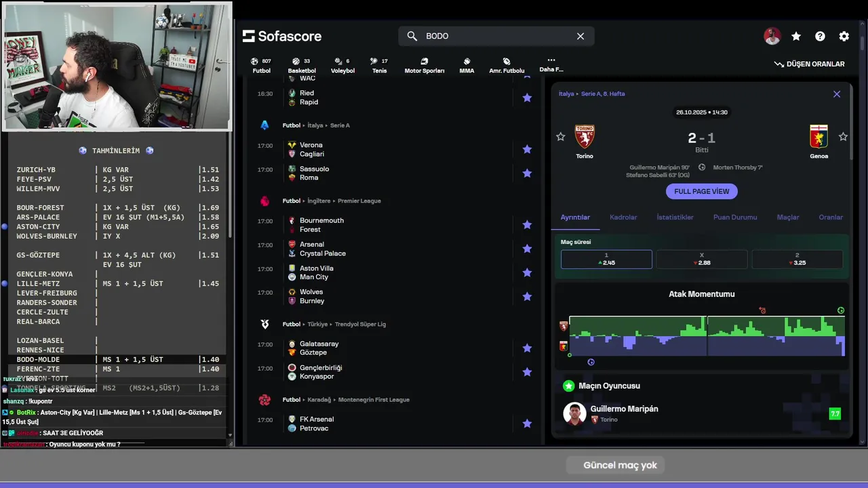Open the Serie A, 8. Hafta breadcrumb link

(x=603, y=94)
